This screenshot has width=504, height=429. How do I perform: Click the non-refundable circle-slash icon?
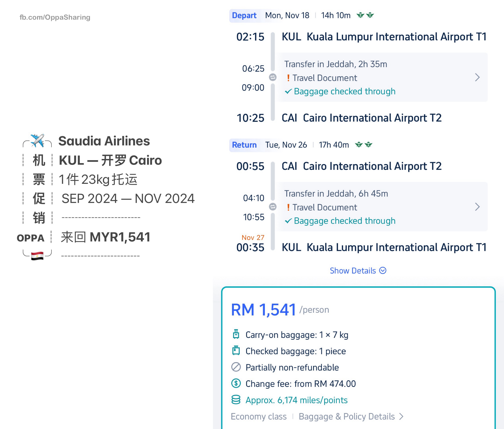(236, 367)
